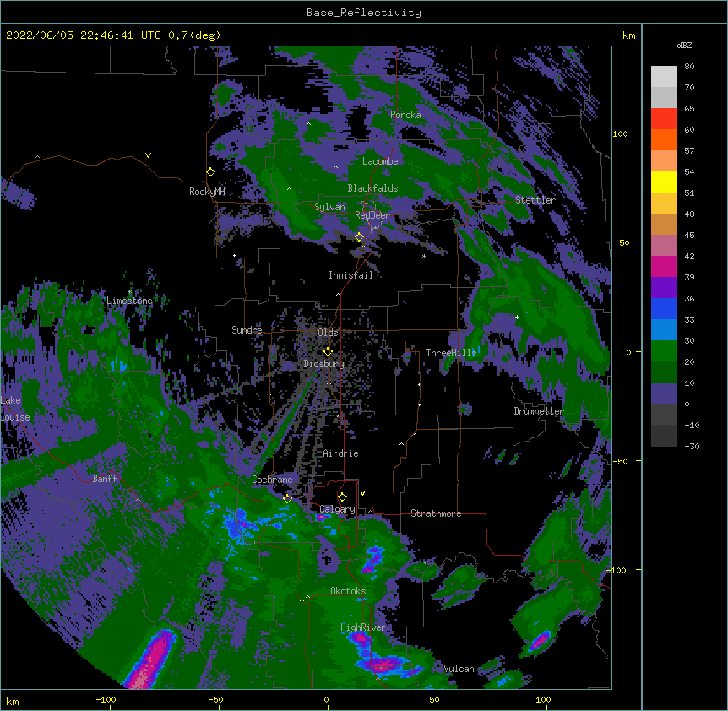Image resolution: width=728 pixels, height=711 pixels.
Task: Click the Ponoka city label
Action: coord(405,115)
